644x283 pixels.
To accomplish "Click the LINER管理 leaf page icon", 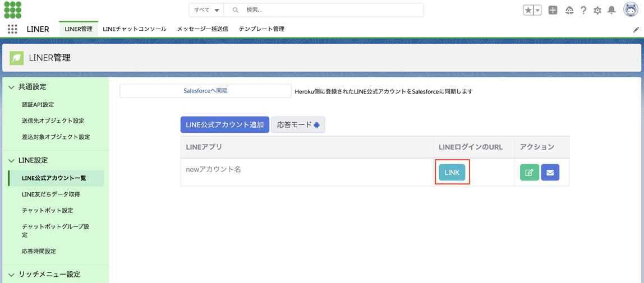I will pos(16,58).
